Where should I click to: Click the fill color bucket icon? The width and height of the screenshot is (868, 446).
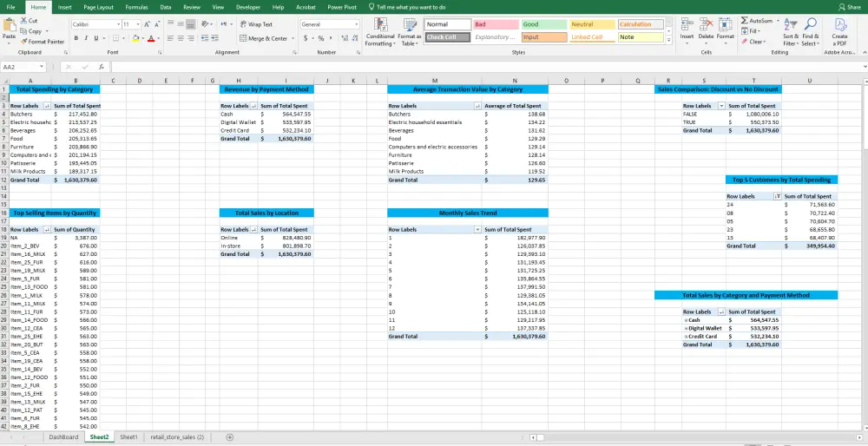tap(135, 38)
